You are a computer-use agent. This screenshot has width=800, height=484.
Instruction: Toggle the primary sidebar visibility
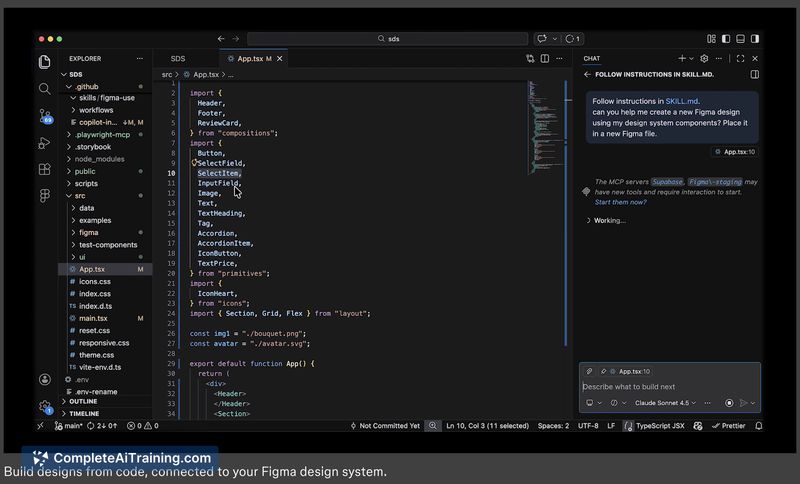(x=726, y=39)
